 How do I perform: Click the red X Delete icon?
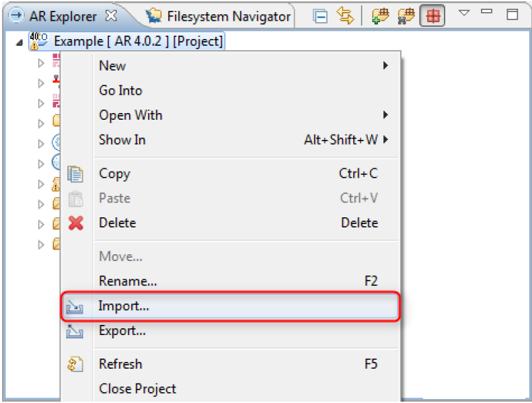(x=76, y=223)
